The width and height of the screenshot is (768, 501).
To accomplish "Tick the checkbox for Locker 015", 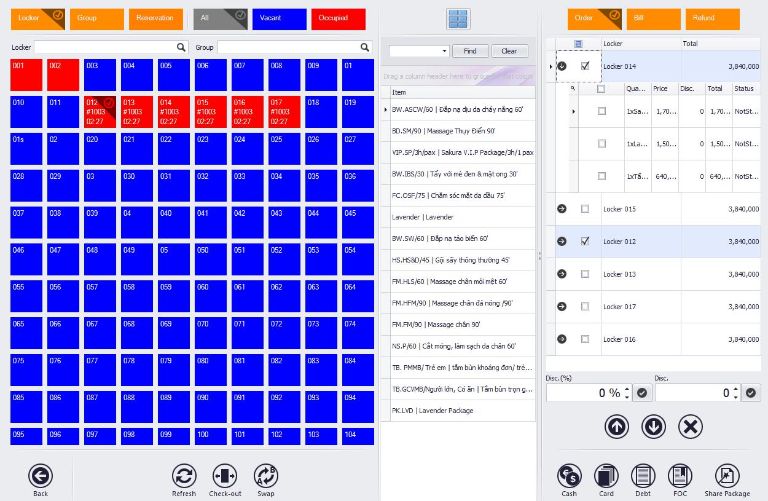I will tap(585, 209).
